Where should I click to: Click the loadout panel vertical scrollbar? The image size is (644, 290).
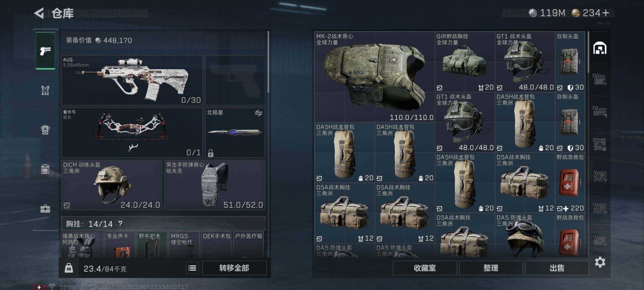(268, 62)
